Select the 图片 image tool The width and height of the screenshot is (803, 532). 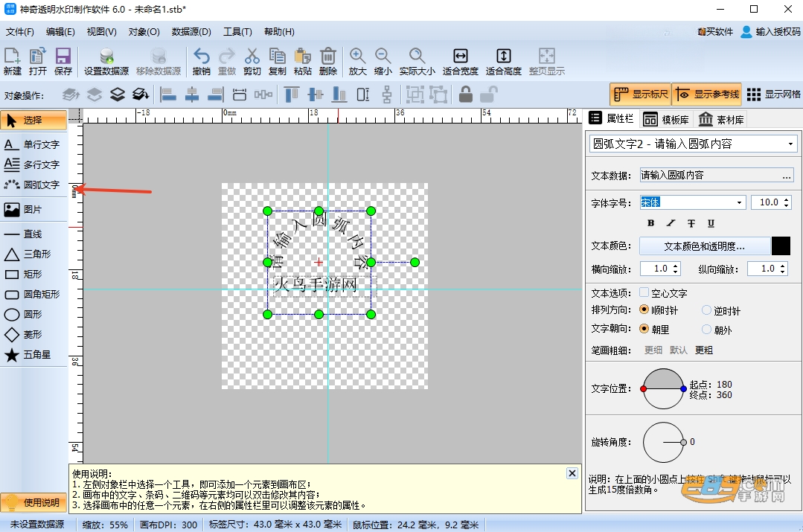point(33,209)
